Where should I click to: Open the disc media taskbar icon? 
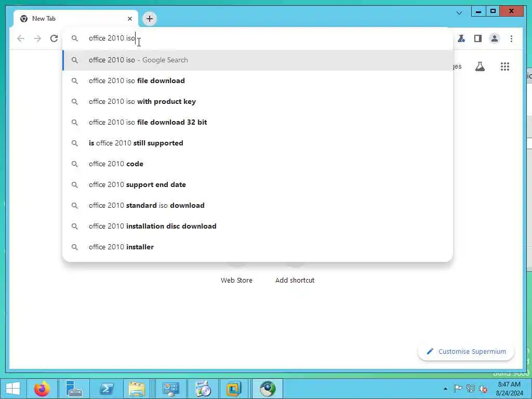tap(203, 389)
